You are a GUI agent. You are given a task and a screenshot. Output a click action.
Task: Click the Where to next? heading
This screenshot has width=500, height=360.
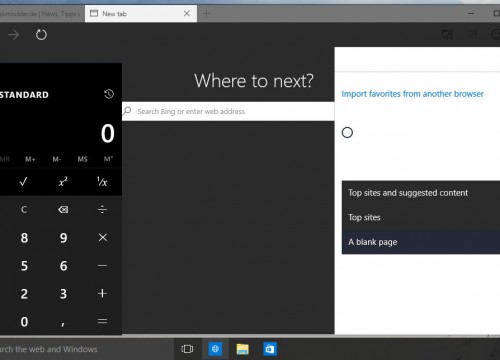[x=254, y=81]
